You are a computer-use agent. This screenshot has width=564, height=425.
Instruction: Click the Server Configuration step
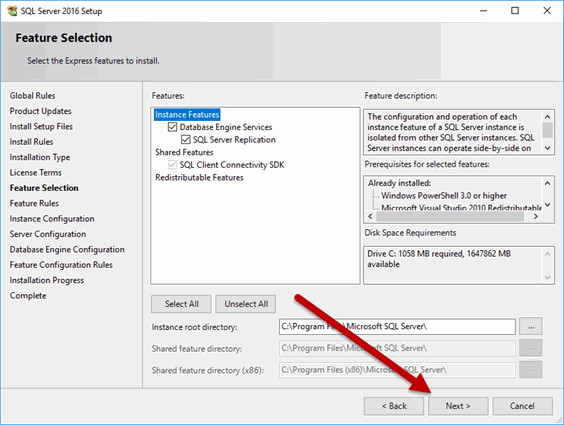[x=48, y=234]
